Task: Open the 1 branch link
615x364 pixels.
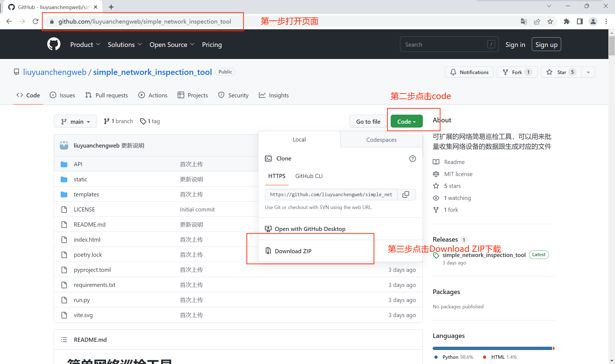Action: [118, 121]
